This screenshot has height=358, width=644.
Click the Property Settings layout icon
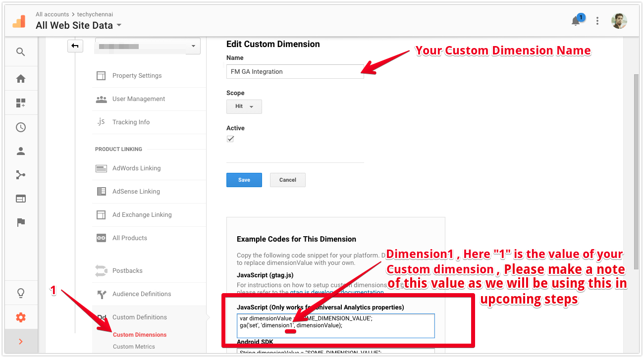click(101, 76)
